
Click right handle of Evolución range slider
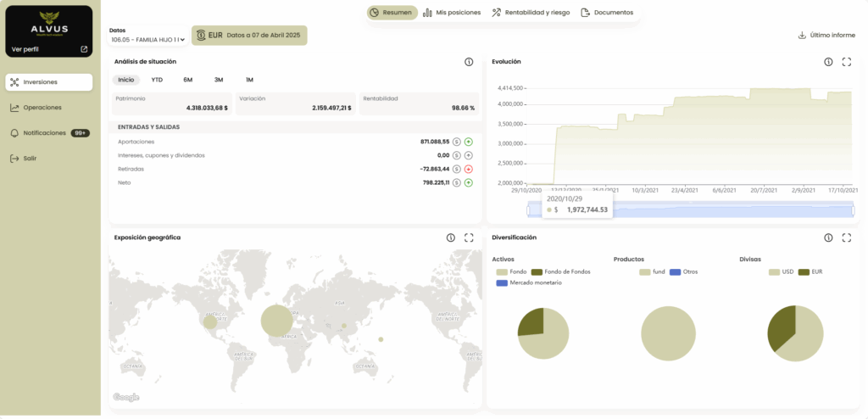[x=854, y=210]
